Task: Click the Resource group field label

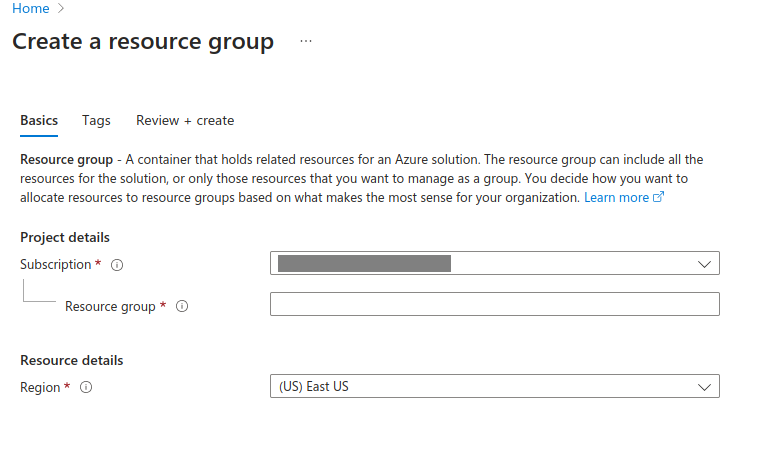Action: coord(110,307)
